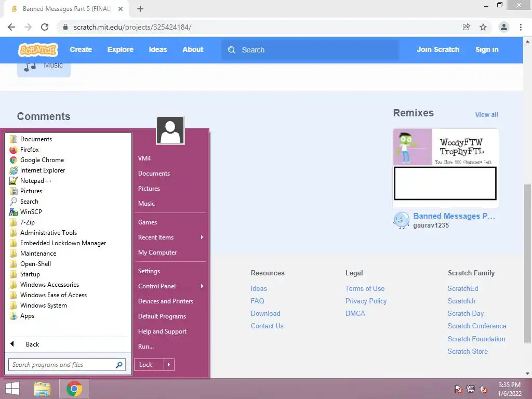
Task: Click Explore in Scratch navigation
Action: [121, 49]
